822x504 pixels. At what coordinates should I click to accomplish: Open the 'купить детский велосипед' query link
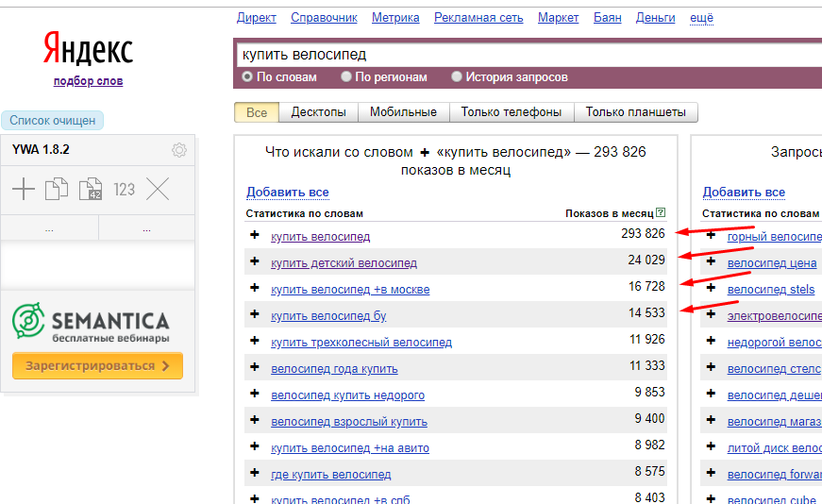tap(344, 263)
